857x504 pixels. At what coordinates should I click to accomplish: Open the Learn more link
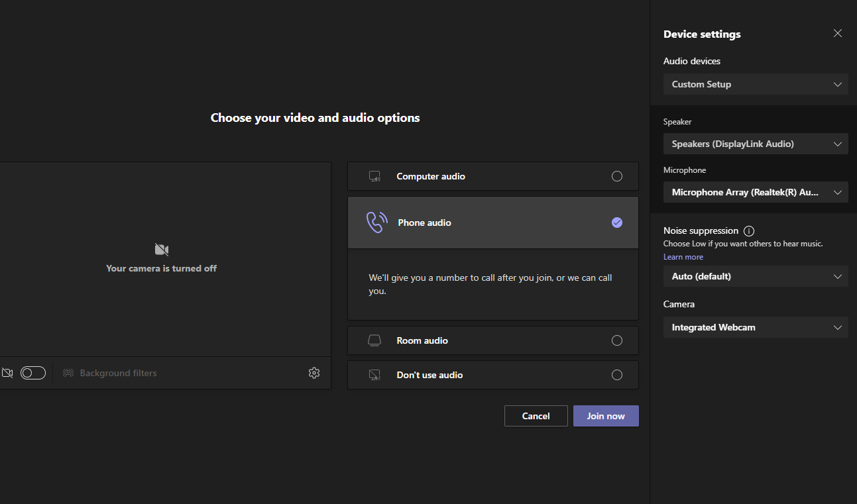click(x=683, y=257)
